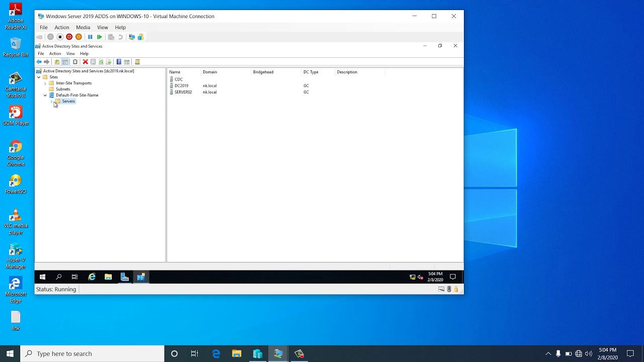The width and height of the screenshot is (644, 362).
Task: Expand the Inter-Site Transports node
Action: tap(45, 83)
